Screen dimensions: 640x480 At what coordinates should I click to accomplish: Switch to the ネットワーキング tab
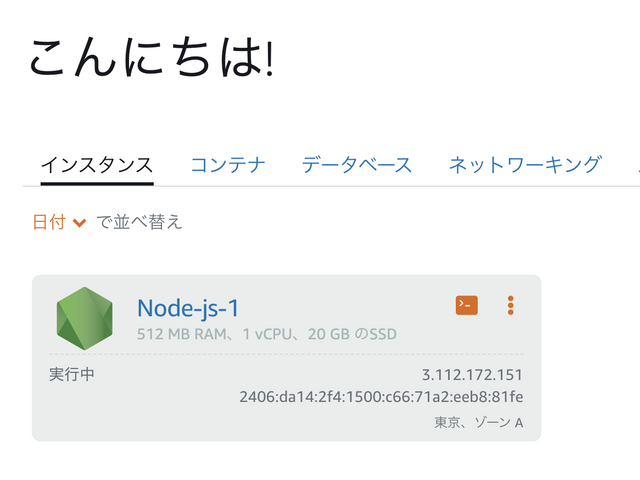pos(525,165)
